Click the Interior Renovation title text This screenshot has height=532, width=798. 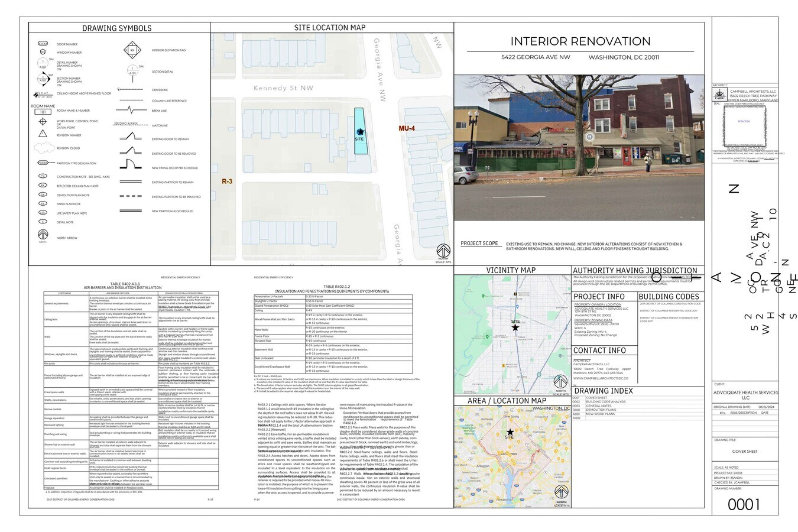[x=580, y=41]
